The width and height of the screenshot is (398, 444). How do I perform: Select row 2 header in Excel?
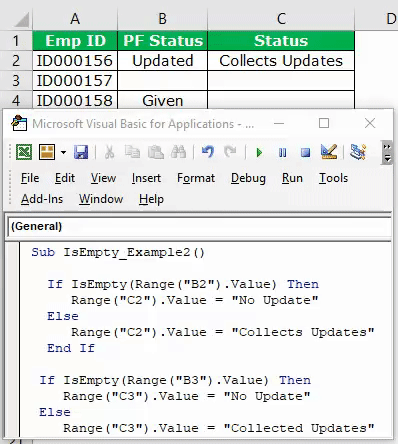tap(16, 61)
